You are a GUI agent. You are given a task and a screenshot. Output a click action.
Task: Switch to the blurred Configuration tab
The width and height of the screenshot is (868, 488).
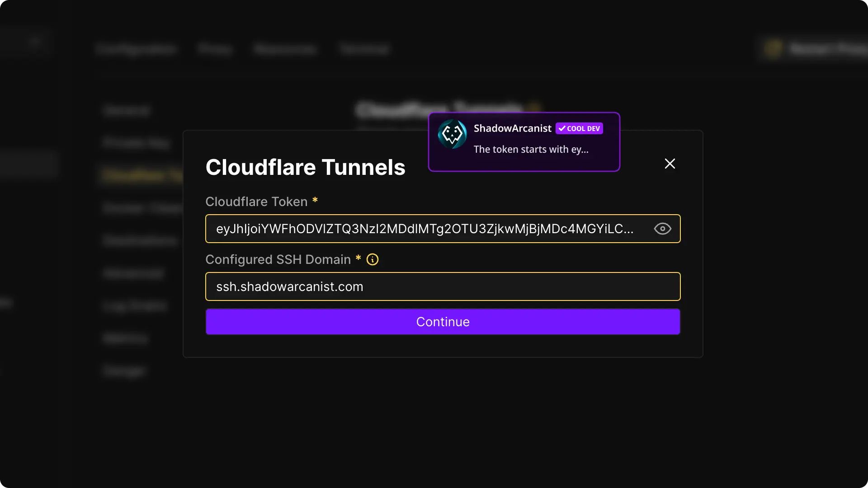tap(136, 49)
